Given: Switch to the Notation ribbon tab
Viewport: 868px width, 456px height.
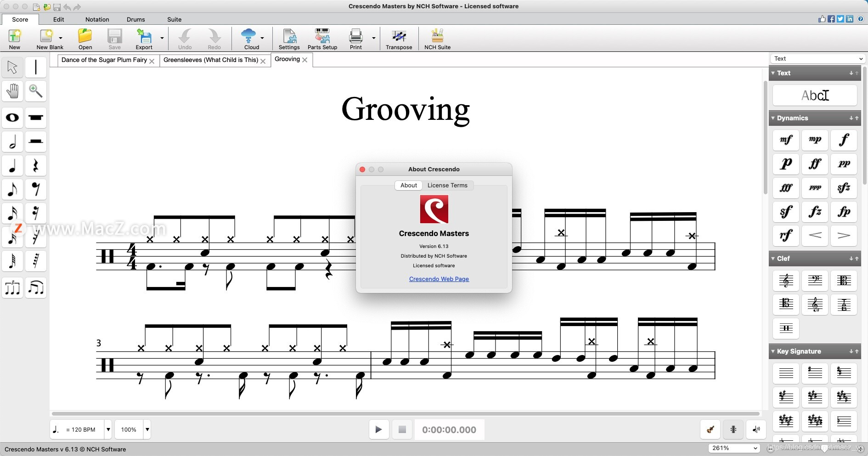Looking at the screenshot, I should pos(97,19).
